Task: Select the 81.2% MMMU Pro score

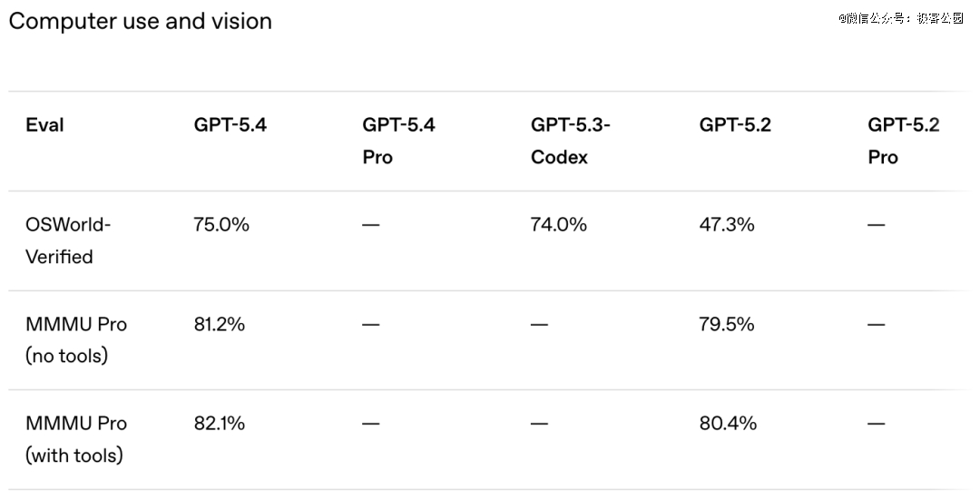Action: (x=219, y=324)
